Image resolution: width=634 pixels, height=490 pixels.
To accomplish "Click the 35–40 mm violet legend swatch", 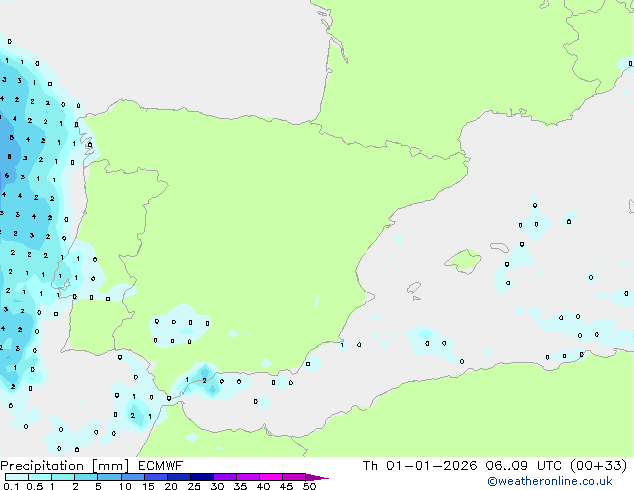I will point(248,477).
